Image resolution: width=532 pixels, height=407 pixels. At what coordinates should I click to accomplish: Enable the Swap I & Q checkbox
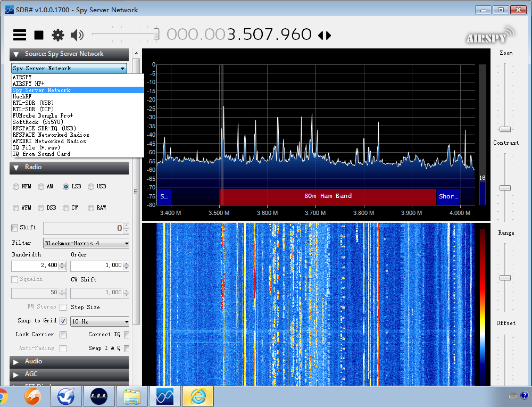127,348
